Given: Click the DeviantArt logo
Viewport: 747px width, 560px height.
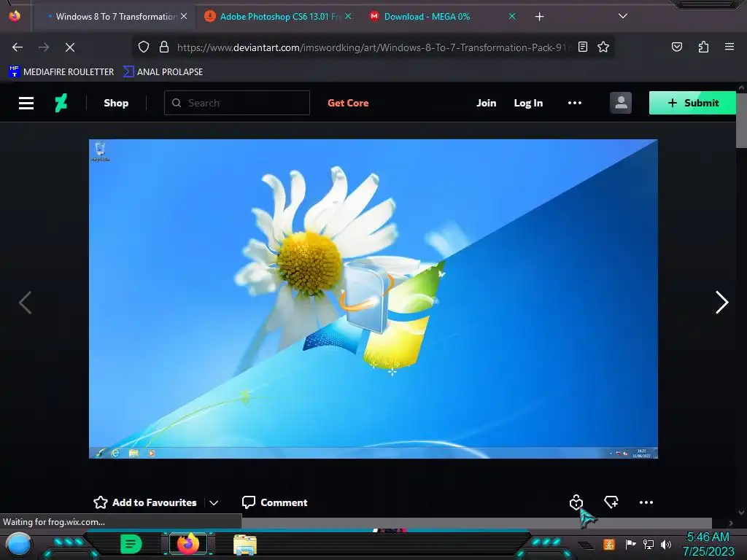Looking at the screenshot, I should tap(61, 103).
